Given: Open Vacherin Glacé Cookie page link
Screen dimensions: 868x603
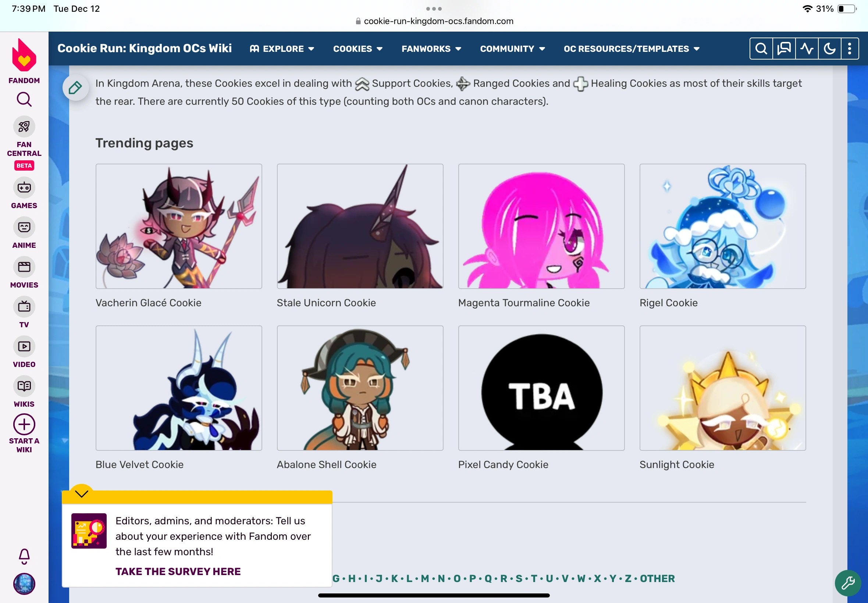Looking at the screenshot, I should click(x=149, y=303).
